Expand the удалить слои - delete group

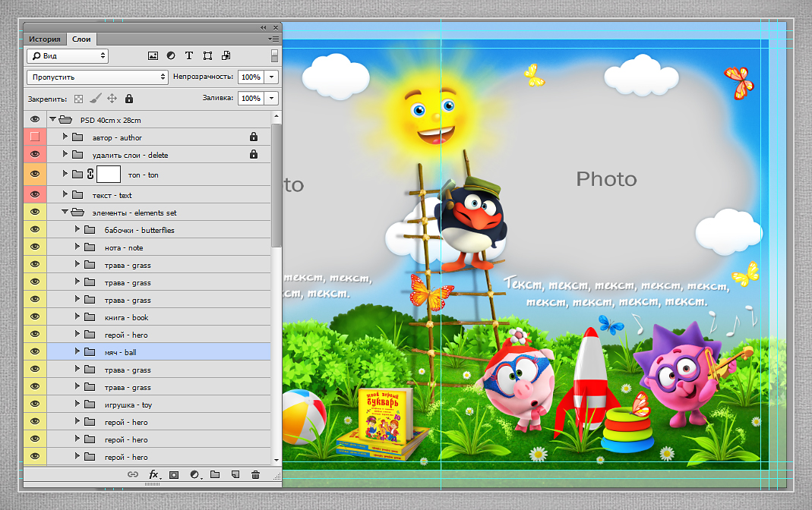pyautogui.click(x=65, y=153)
